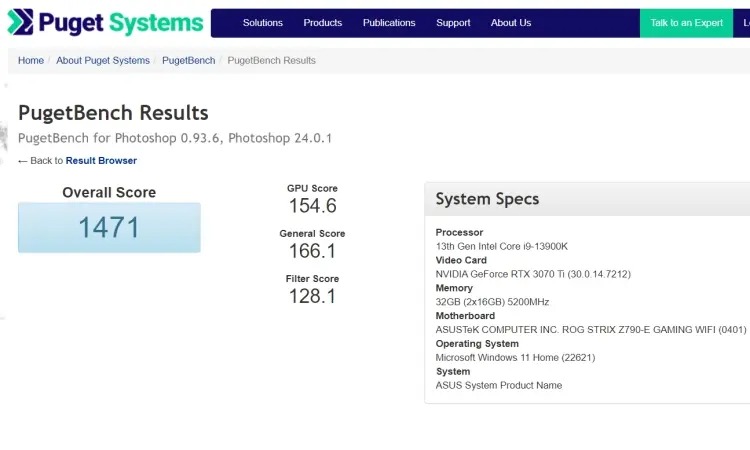Click Microsoft Windows 11 Home (22621) text
The width and height of the screenshot is (750, 450).
pos(515,357)
